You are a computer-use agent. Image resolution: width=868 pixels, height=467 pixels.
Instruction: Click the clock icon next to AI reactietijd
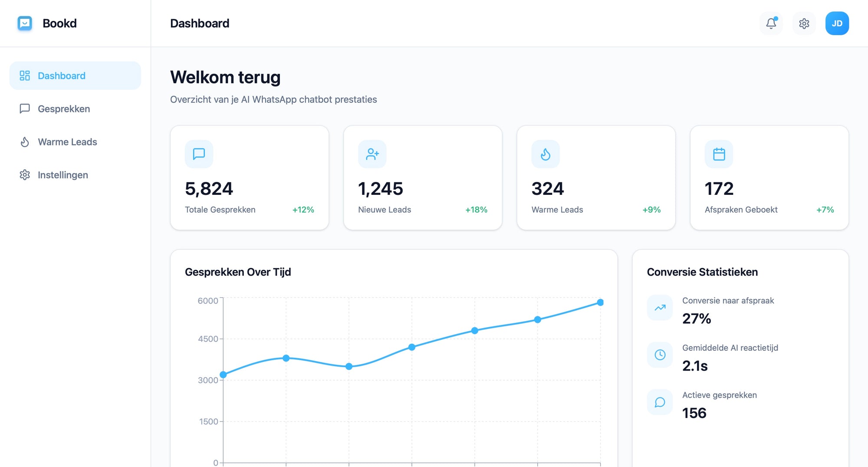point(660,355)
